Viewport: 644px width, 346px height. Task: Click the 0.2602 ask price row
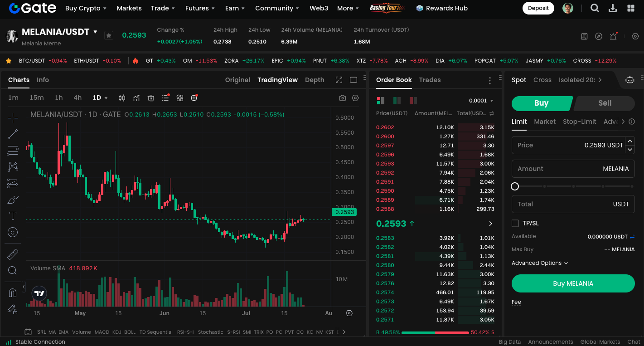(x=435, y=127)
